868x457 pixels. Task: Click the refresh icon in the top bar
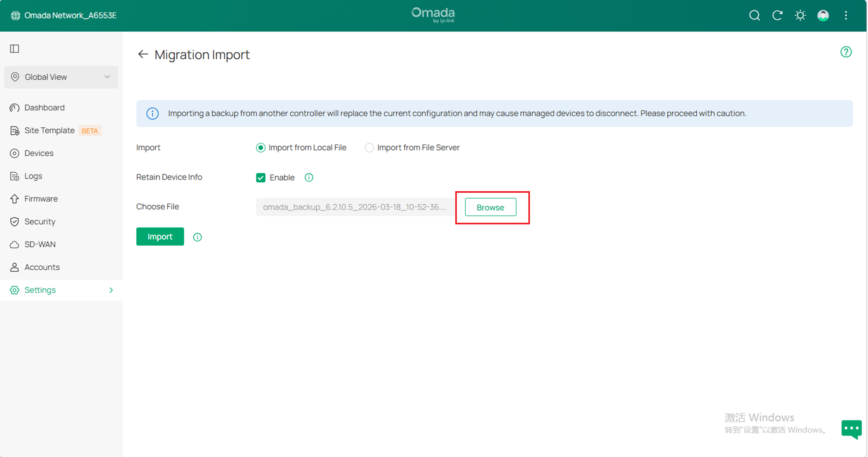[777, 16]
